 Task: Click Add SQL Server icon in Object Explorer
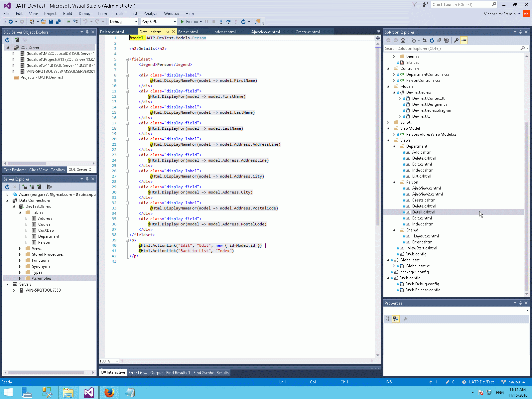point(17,40)
